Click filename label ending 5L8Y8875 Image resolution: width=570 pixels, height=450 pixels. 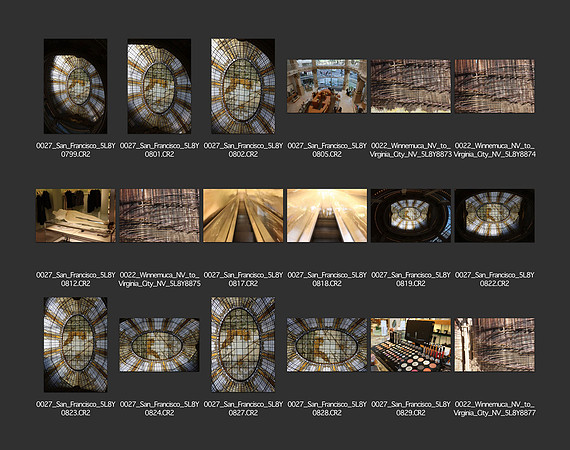[159, 279]
